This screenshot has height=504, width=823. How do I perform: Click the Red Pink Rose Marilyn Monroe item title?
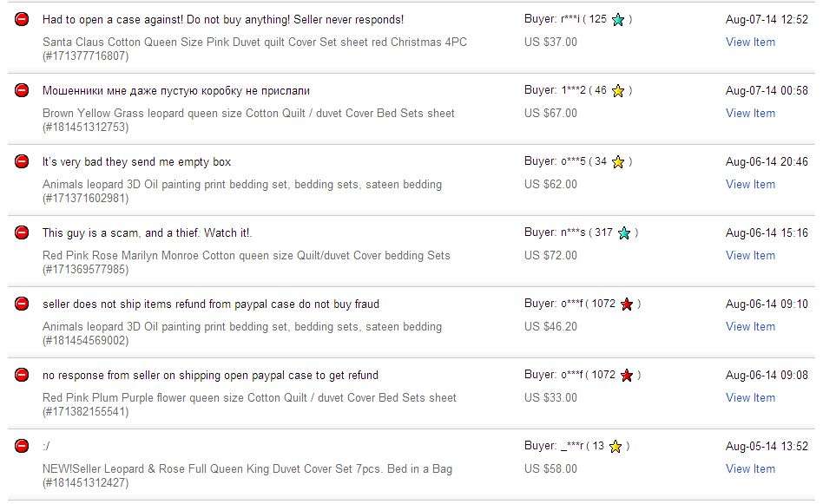[247, 255]
